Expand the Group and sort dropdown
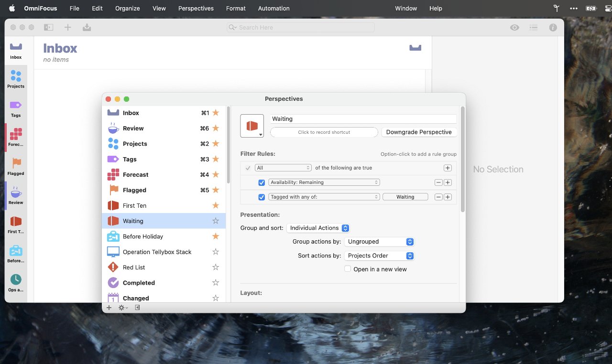612x364 pixels. 318,228
